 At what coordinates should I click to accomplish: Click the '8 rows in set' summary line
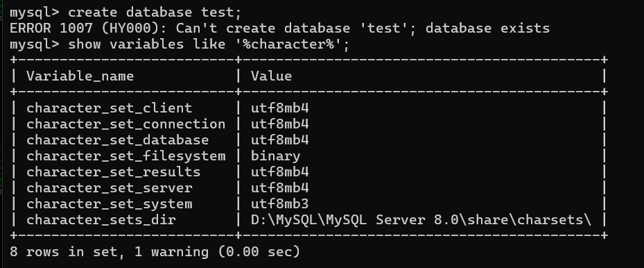[155, 251]
